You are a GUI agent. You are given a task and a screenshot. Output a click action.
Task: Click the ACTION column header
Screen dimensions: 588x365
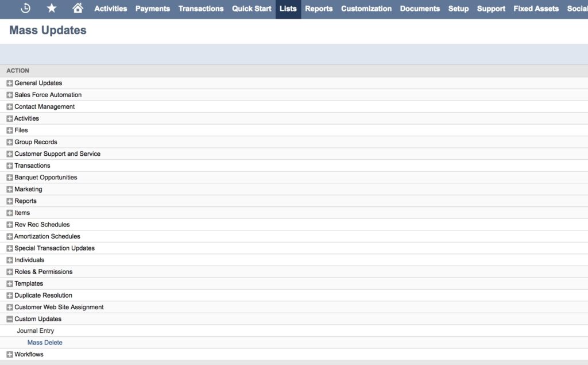(18, 71)
